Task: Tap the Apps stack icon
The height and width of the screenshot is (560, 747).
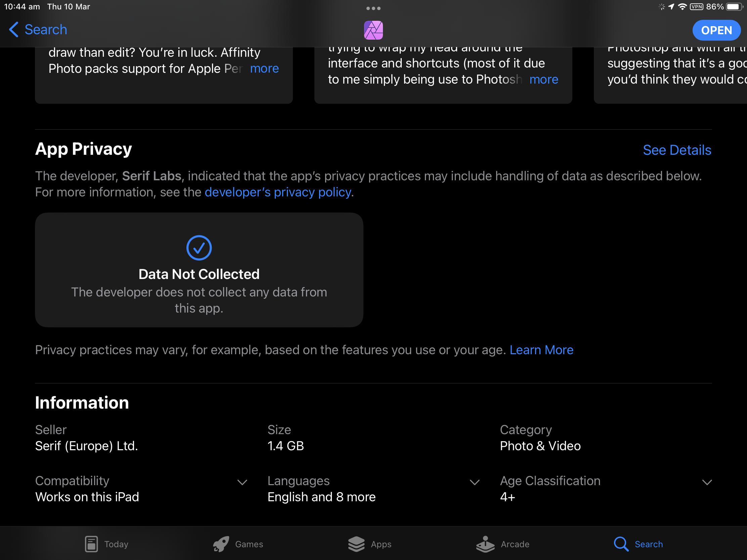Action: pos(356,544)
